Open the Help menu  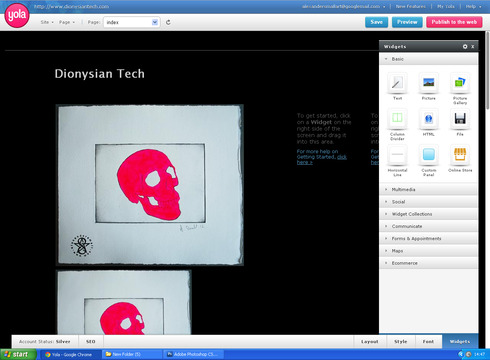(x=473, y=6)
